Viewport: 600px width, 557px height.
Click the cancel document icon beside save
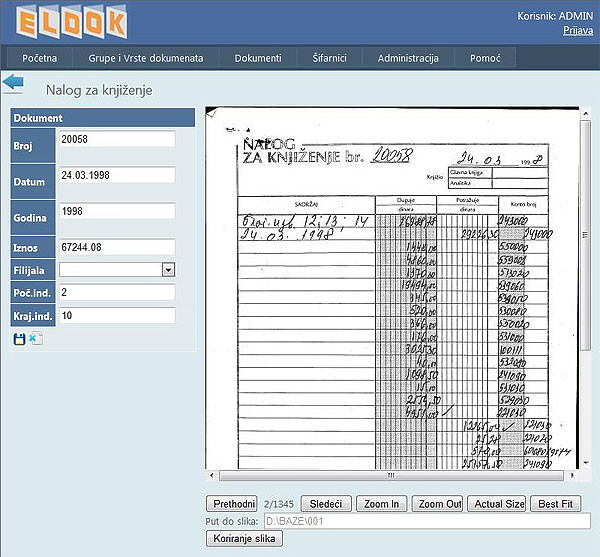pos(36,339)
